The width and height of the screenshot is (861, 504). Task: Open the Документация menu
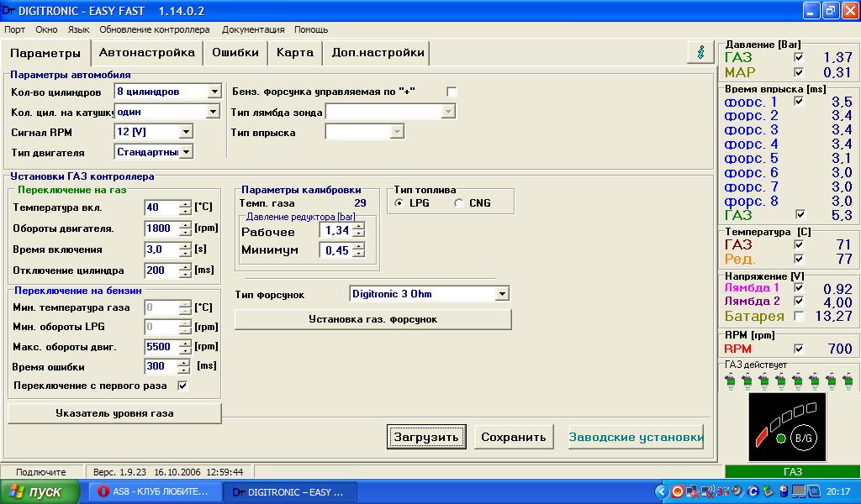coord(252,29)
